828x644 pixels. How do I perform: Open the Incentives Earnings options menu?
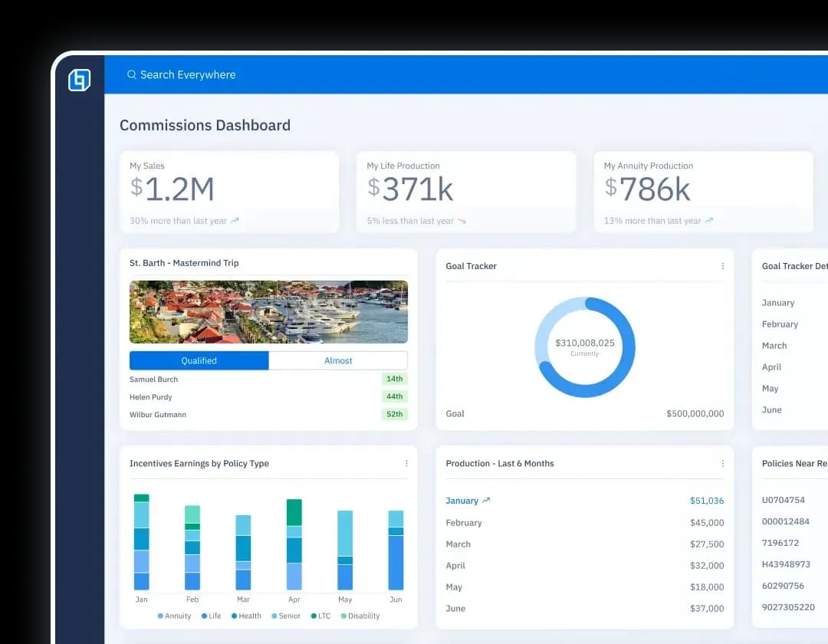(406, 463)
